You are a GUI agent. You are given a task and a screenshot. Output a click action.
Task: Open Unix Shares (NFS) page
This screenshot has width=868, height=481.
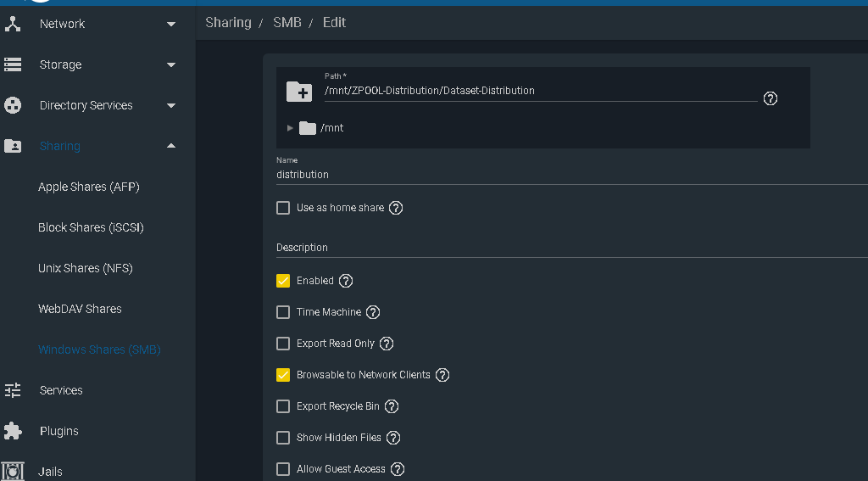click(86, 268)
